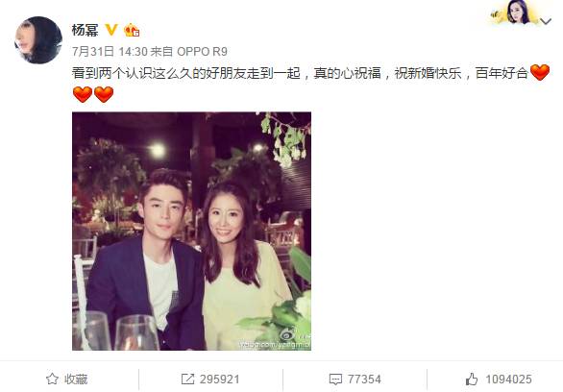This screenshot has width=563, height=392.
Task: Open comments showing 77354
Action: pyautogui.click(x=364, y=380)
